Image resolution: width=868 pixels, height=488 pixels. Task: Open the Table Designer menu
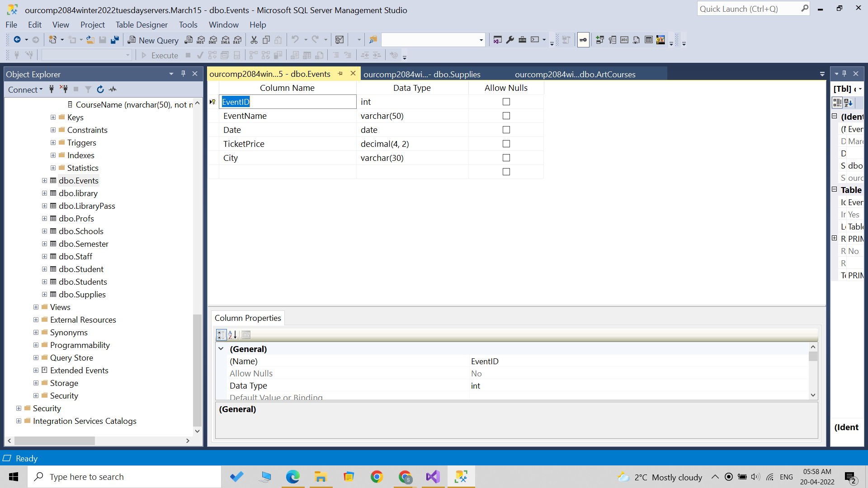click(141, 25)
